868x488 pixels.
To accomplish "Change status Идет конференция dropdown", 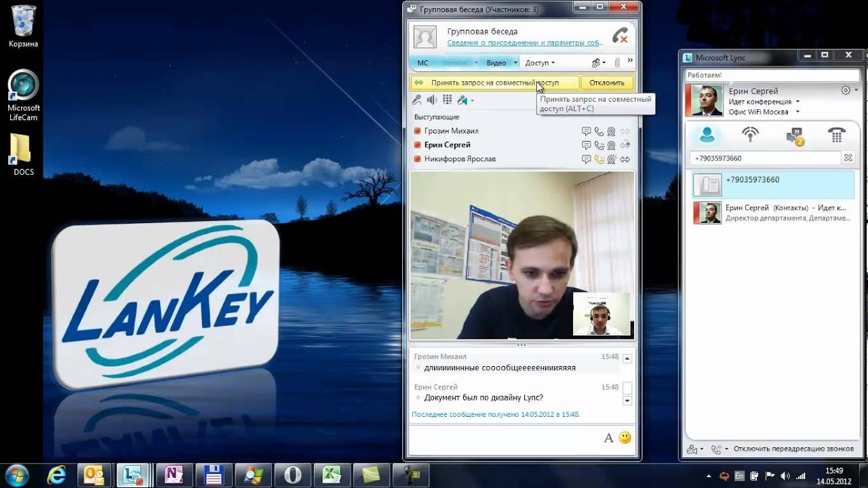I will pyautogui.click(x=764, y=102).
